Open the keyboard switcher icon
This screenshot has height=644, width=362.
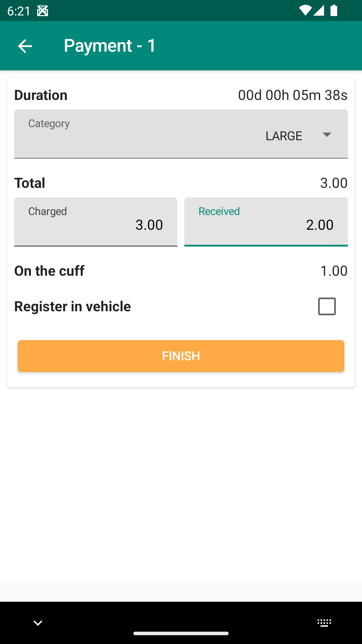pyautogui.click(x=324, y=623)
